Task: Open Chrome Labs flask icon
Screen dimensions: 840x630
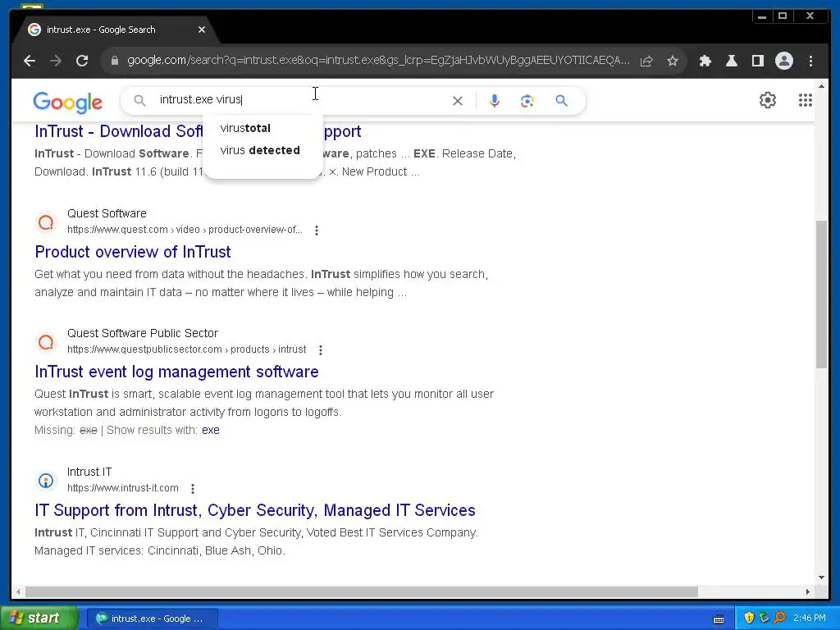Action: point(731,61)
